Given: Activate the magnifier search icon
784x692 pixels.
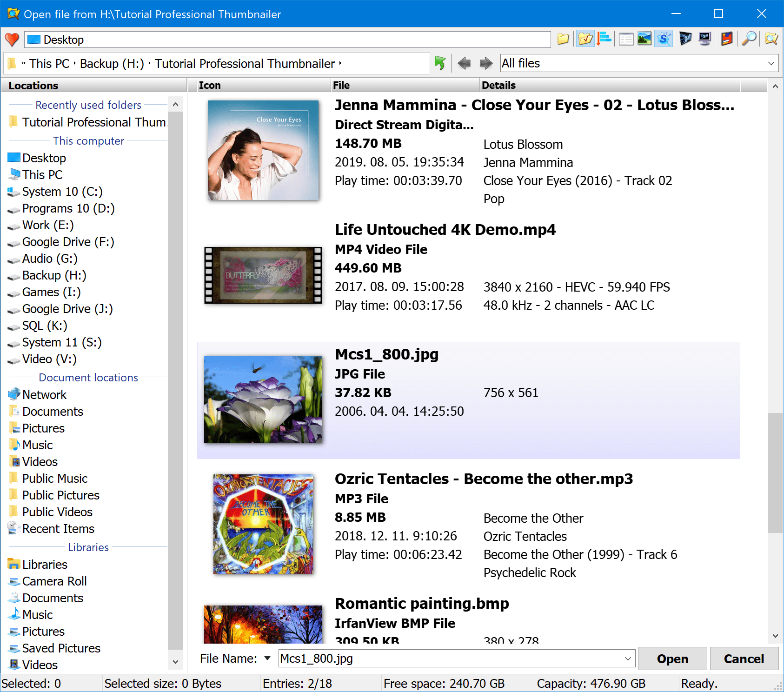Looking at the screenshot, I should [x=749, y=39].
